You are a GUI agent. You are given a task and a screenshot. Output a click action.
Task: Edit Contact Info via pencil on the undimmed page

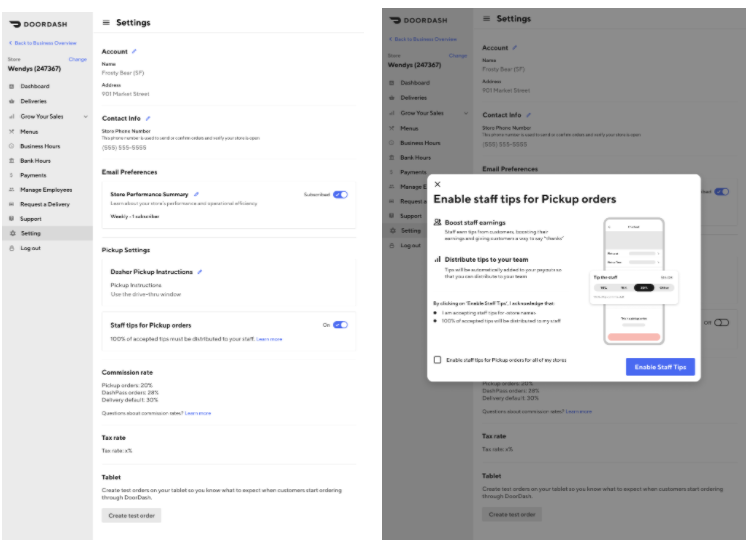(147, 118)
